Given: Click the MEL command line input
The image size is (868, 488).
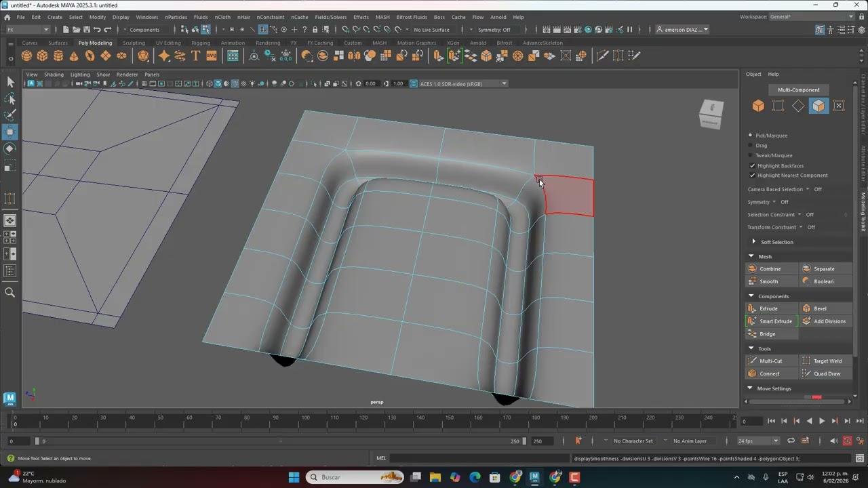Looking at the screenshot, I should pyautogui.click(x=480, y=459).
